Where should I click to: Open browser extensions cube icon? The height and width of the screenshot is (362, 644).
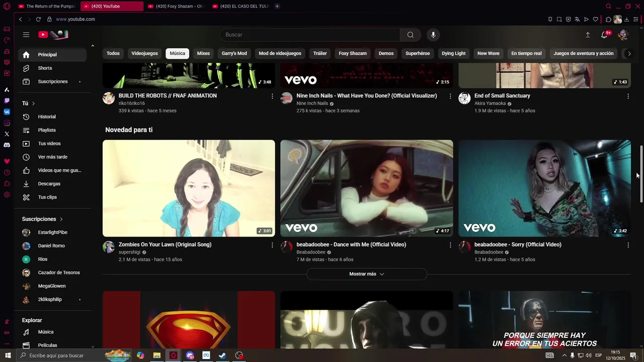coord(608,19)
